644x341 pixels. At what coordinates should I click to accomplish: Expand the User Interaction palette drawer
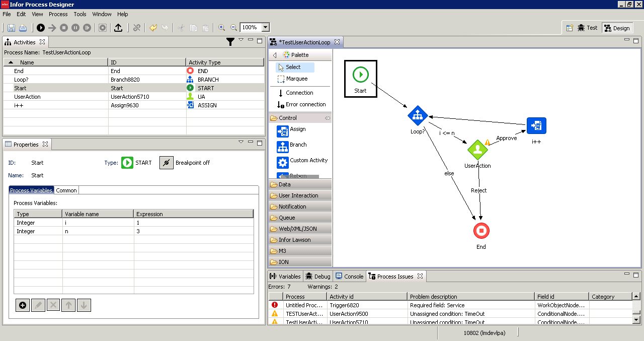tap(298, 195)
